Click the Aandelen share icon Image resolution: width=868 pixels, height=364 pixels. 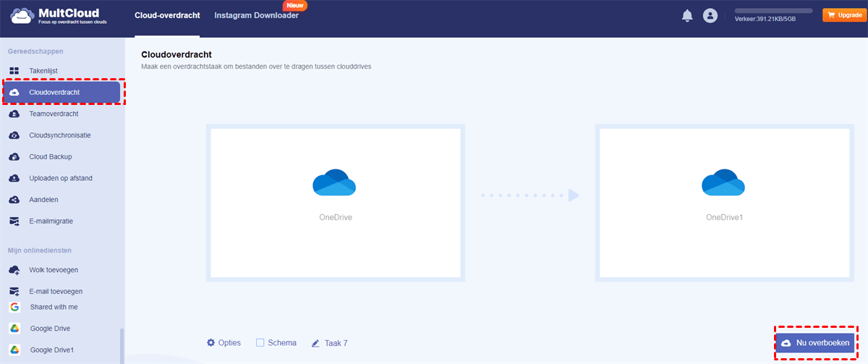point(14,200)
